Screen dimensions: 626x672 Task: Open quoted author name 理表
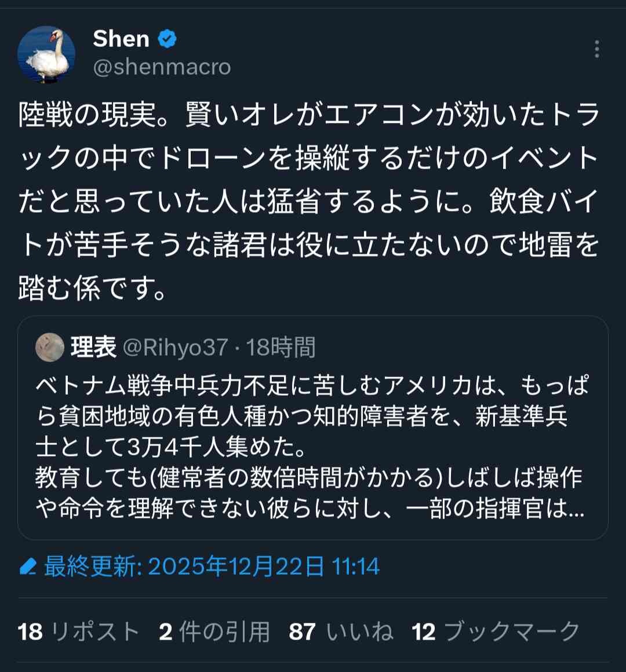coord(93,348)
